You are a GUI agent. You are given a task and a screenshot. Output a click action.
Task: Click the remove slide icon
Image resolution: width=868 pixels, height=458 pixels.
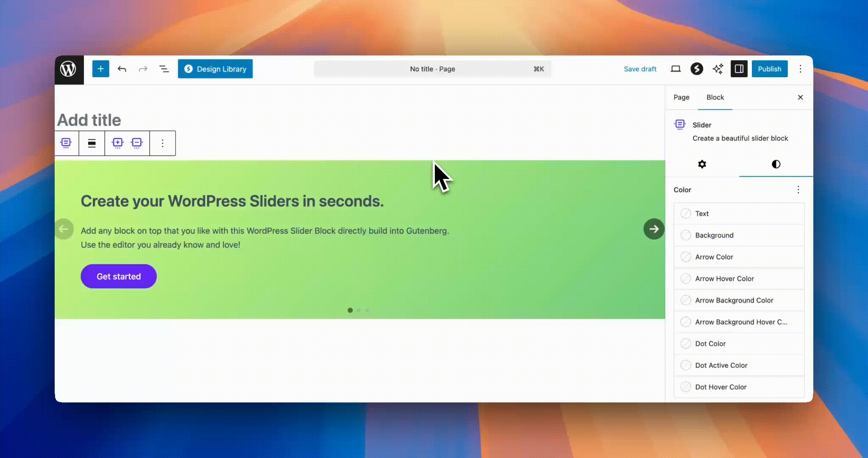click(137, 143)
